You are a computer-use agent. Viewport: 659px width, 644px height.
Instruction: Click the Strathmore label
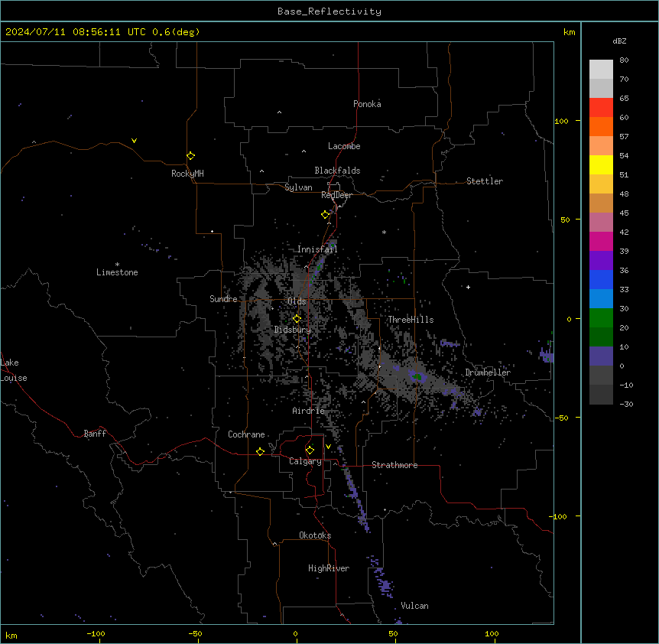pyautogui.click(x=394, y=465)
